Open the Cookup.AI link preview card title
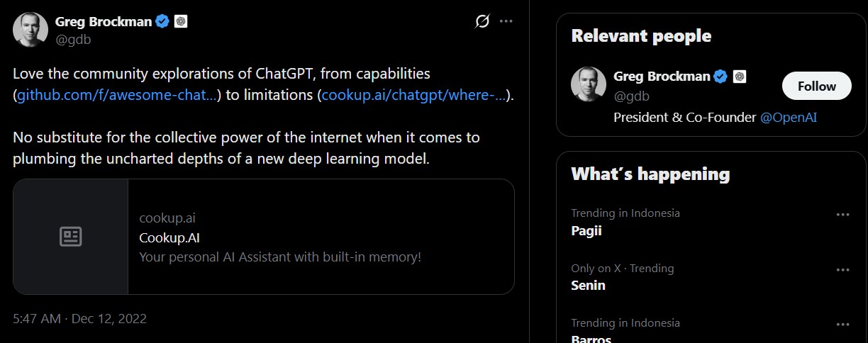 click(x=165, y=237)
